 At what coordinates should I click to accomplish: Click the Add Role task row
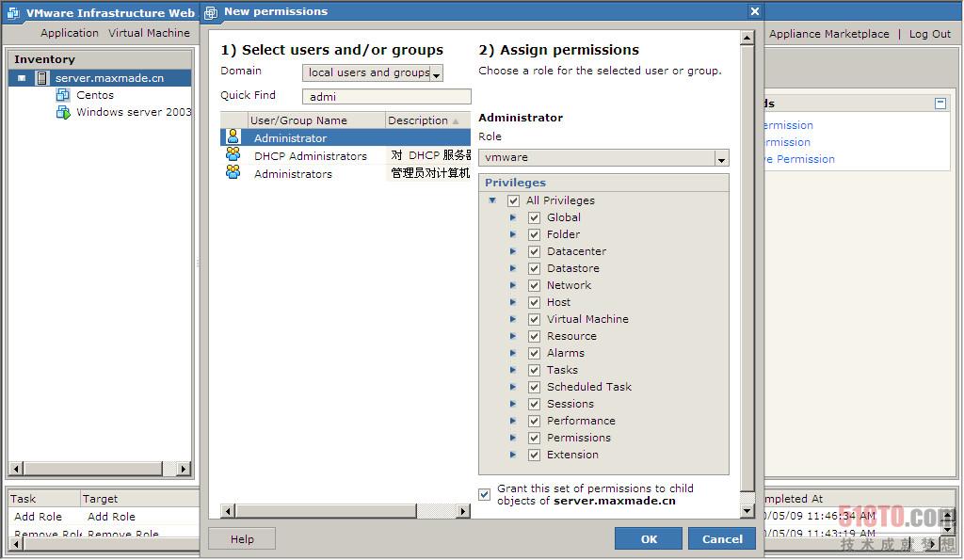coord(104,517)
